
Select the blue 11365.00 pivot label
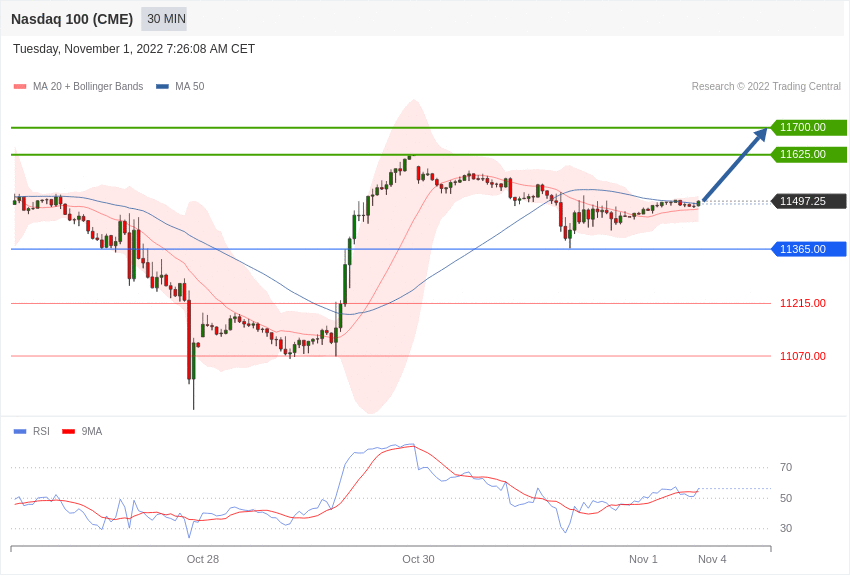pos(808,249)
